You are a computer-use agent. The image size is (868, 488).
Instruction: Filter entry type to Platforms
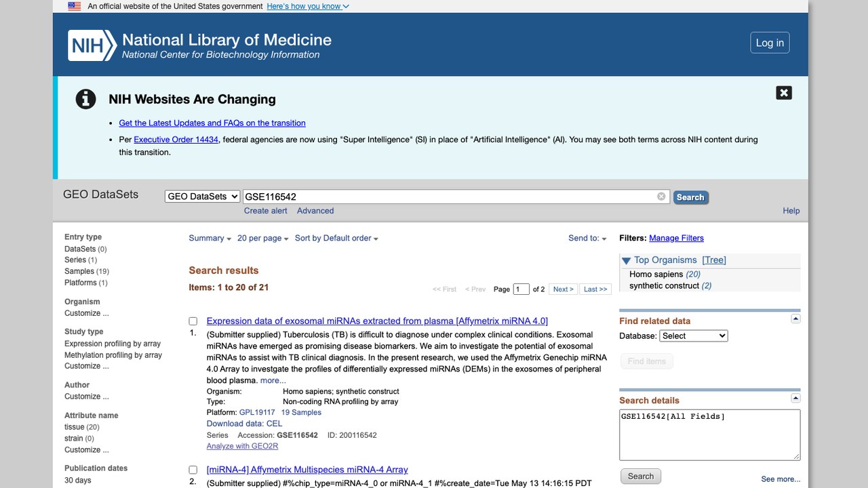coord(81,283)
